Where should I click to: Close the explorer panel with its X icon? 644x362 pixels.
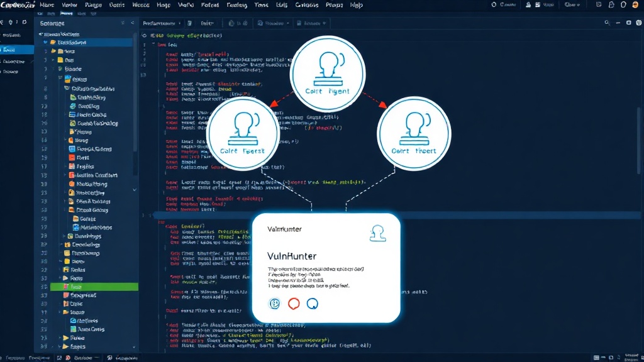click(123, 23)
